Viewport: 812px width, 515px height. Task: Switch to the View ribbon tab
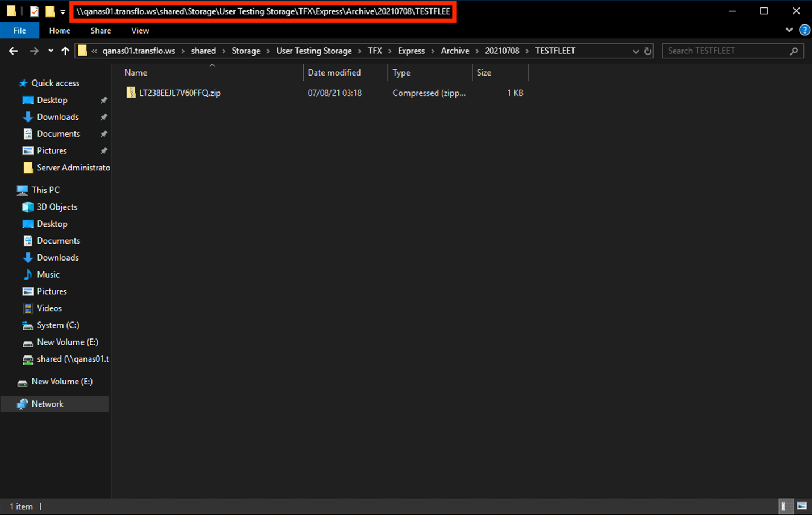140,31
